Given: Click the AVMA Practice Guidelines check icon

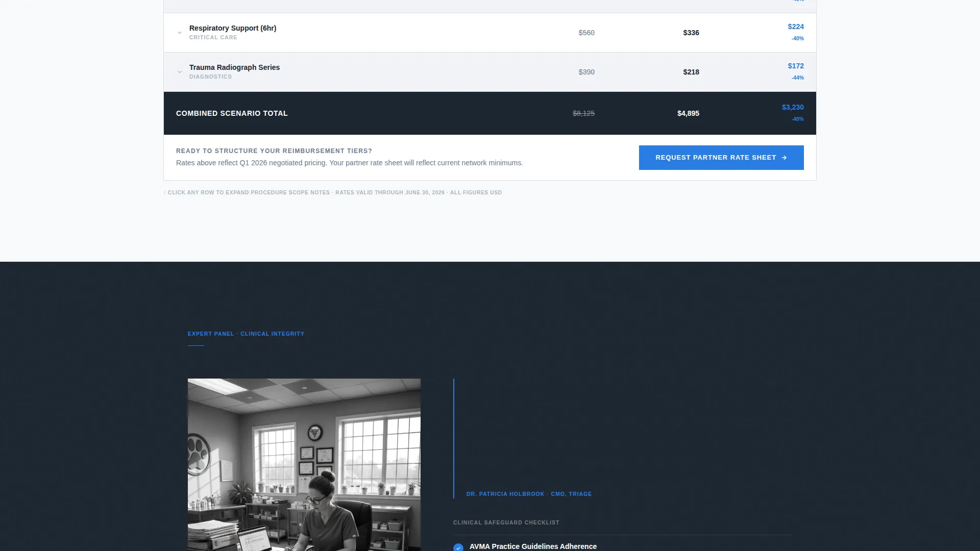Looking at the screenshot, I should click(x=458, y=547).
